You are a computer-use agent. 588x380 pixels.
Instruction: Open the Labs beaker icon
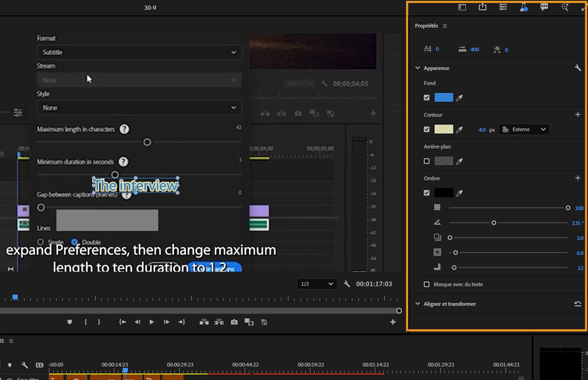click(524, 7)
